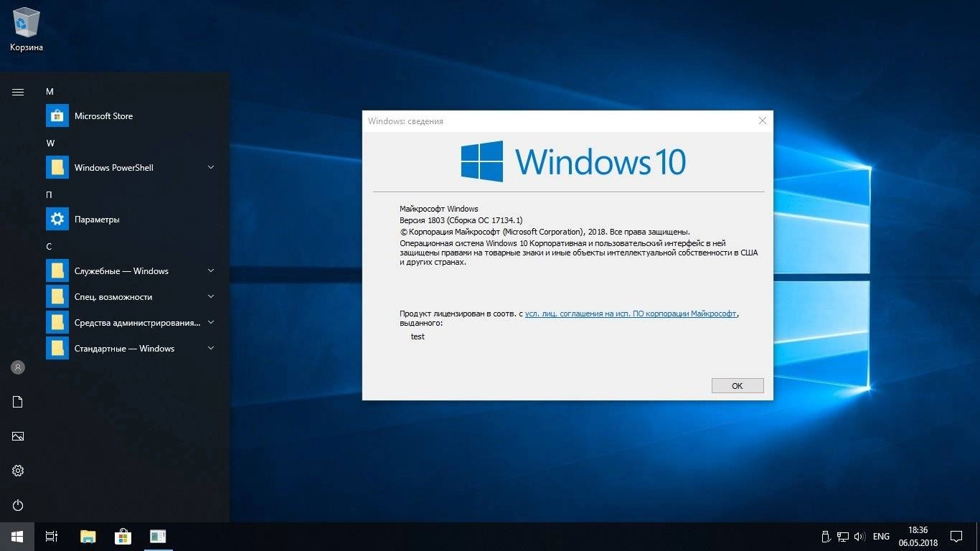
Task: Click the Show desktop strip at taskbar end
Action: pyautogui.click(x=978, y=537)
